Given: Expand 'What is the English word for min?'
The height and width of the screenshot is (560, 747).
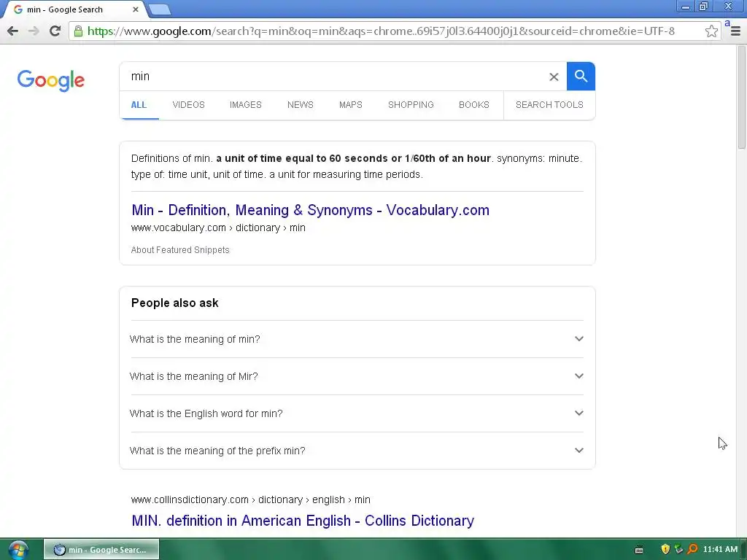Looking at the screenshot, I should pos(357,413).
